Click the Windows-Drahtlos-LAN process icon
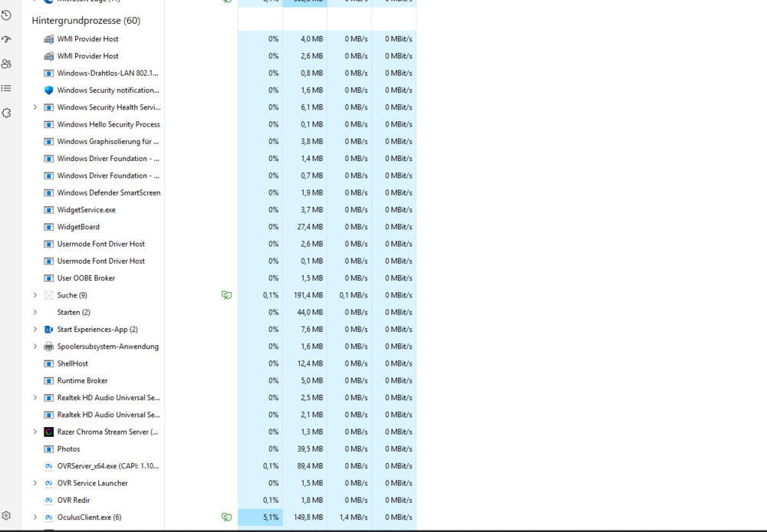The width and height of the screenshot is (767, 532). tap(49, 74)
